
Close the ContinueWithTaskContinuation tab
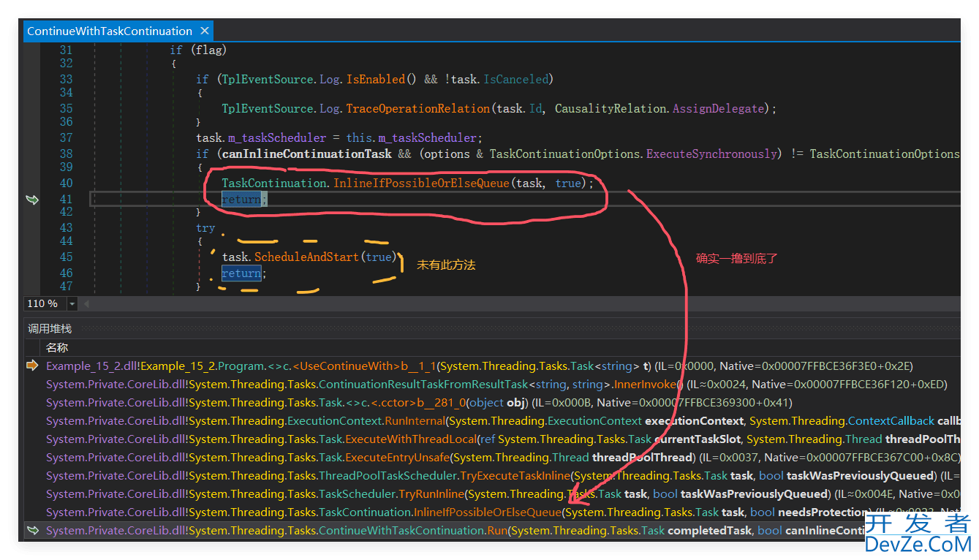pyautogui.click(x=205, y=31)
